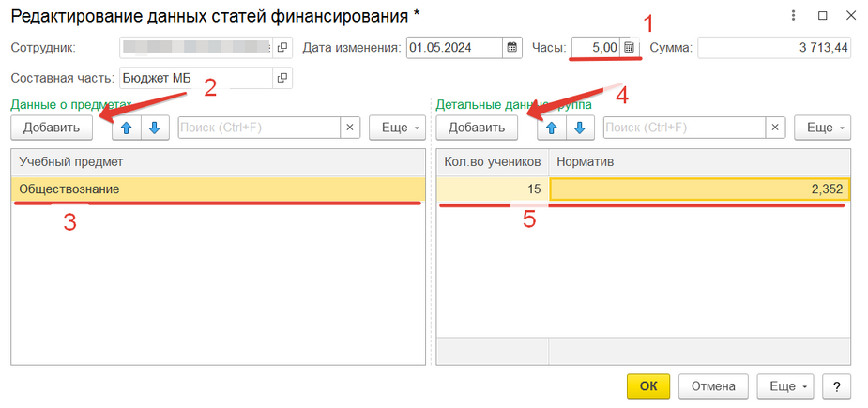This screenshot has height=408, width=868.
Task: Click Добавить in the detail data panel
Action: [477, 128]
